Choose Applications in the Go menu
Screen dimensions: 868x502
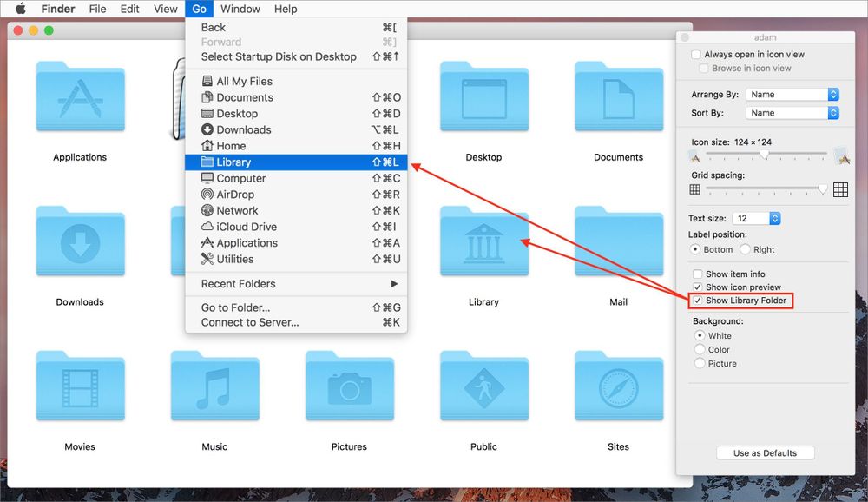pyautogui.click(x=296, y=242)
